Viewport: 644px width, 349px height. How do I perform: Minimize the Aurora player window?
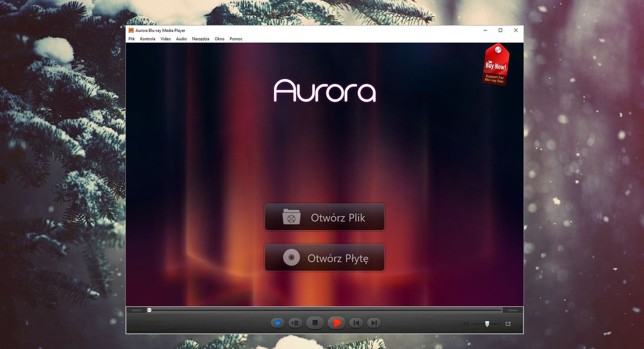coord(485,30)
